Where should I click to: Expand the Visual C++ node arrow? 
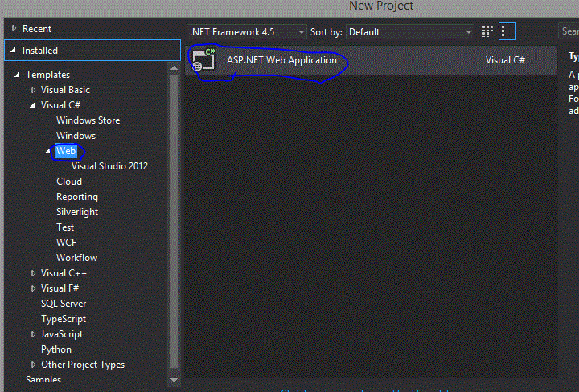(33, 273)
